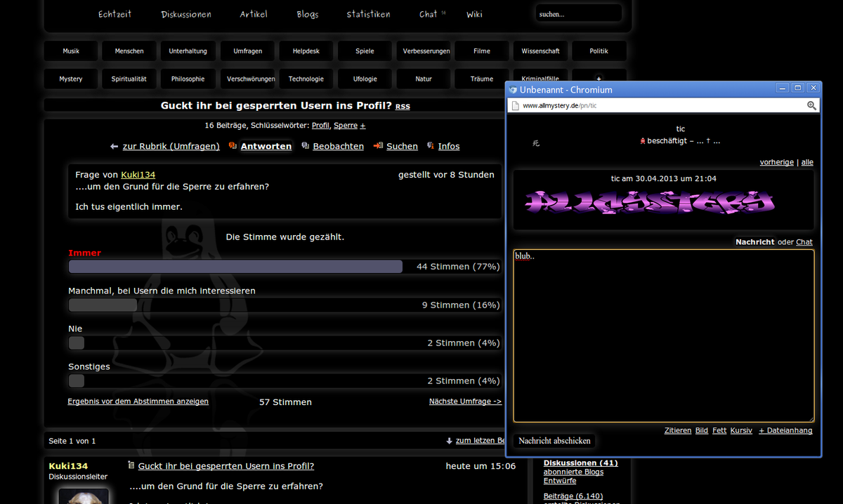843x504 pixels.
Task: Open the Diskussionen navigation item
Action: (x=186, y=14)
